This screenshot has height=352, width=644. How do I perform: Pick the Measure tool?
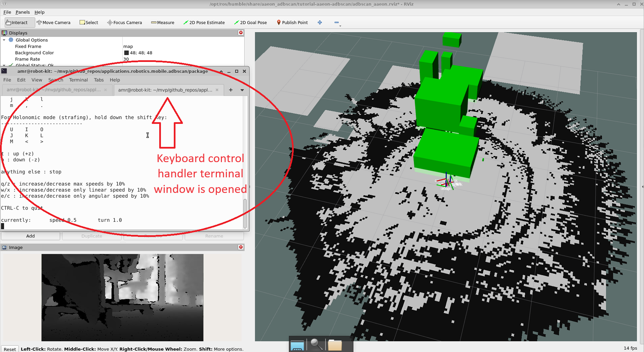(x=163, y=23)
